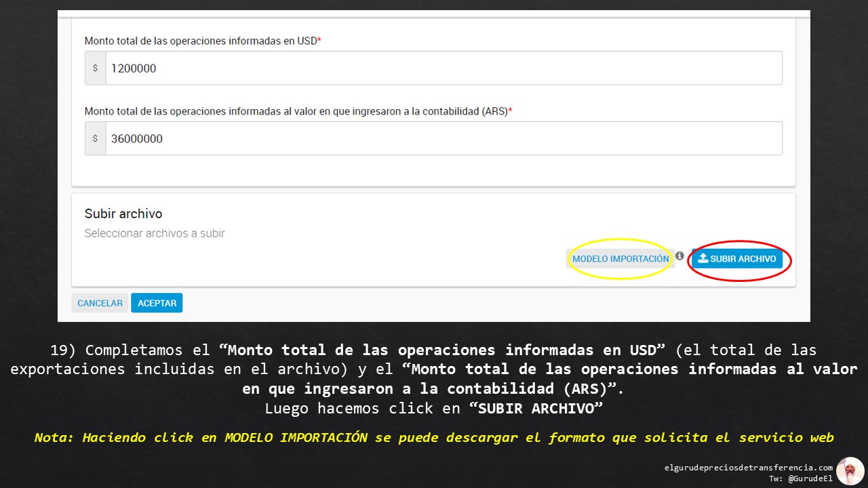Click the ACEPTAR button to confirm

(157, 302)
